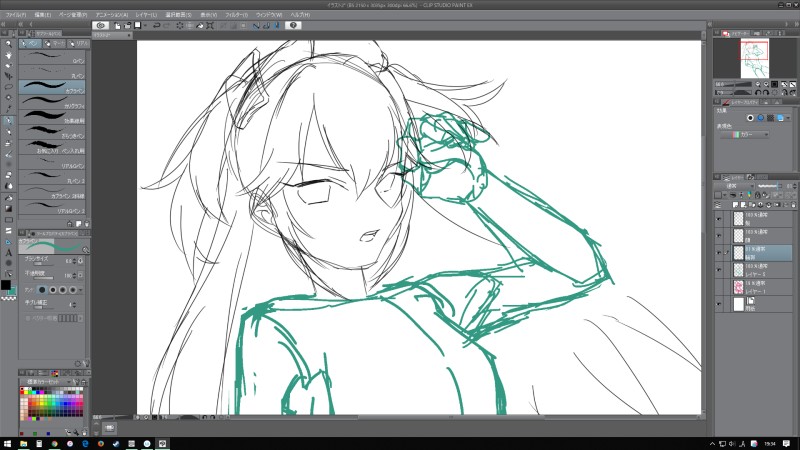Select the Eyedropper tool

8,108
